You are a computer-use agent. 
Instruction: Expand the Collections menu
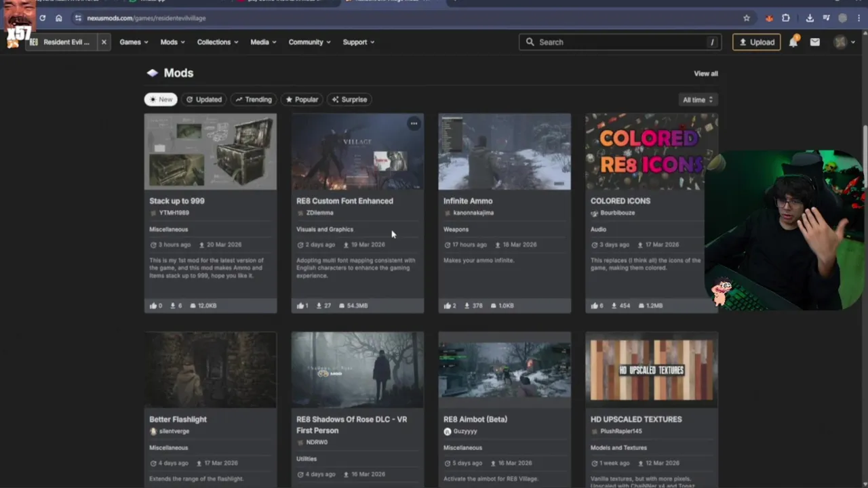click(218, 42)
